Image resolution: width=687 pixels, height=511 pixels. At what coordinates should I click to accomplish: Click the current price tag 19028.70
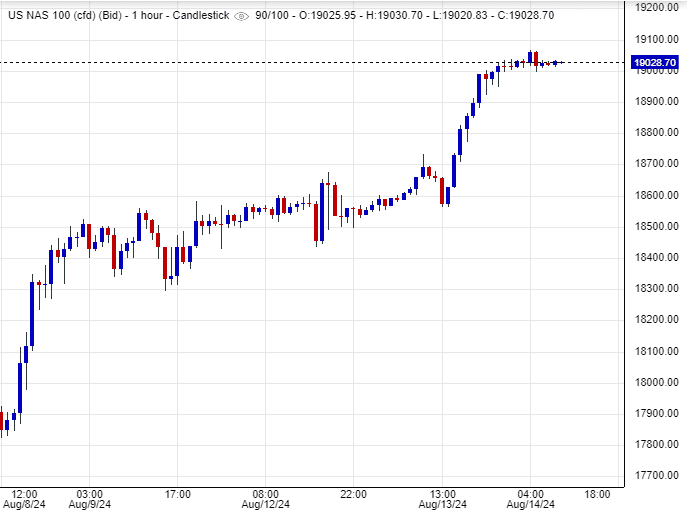(x=657, y=63)
